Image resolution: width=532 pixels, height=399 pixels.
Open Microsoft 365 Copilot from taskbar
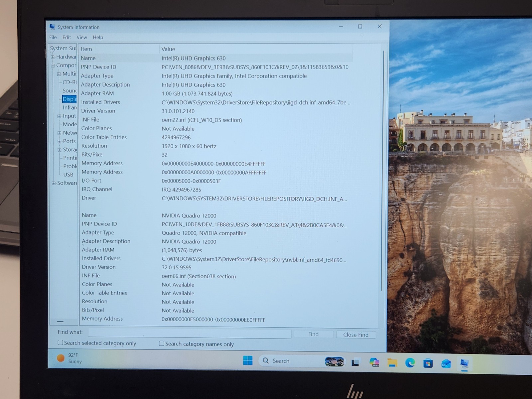click(374, 362)
